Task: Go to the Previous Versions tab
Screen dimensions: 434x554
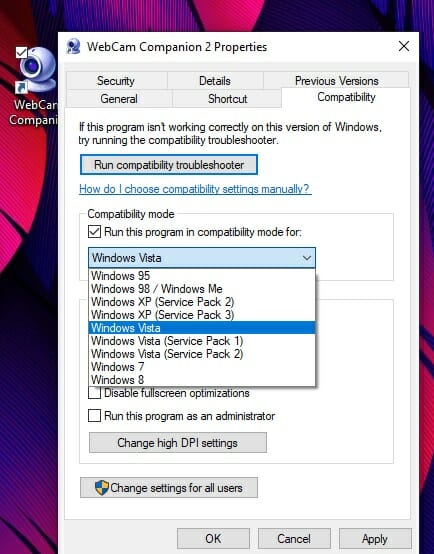Action: (336, 81)
